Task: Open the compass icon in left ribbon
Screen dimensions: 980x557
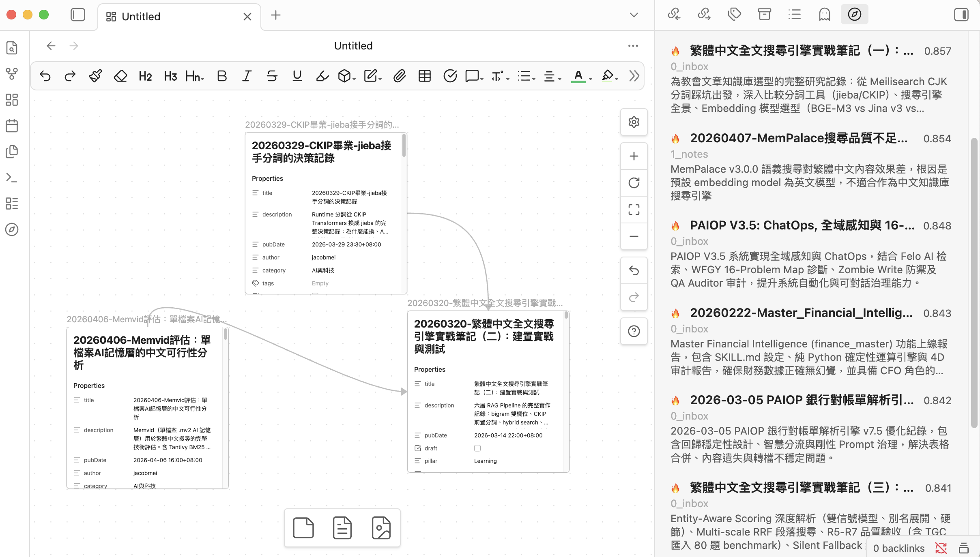Action: click(x=12, y=229)
